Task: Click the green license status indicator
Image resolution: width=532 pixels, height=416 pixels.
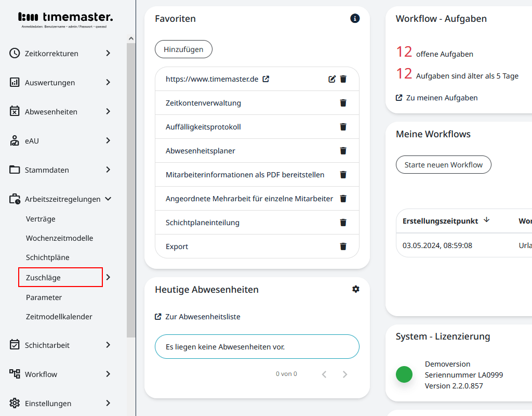Action: [404, 374]
